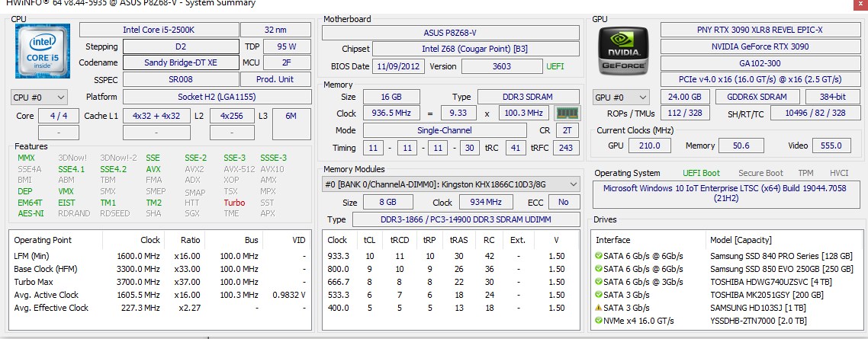The image size is (868, 339).
Task: Click the tCL column header in memory table
Action: (x=368, y=240)
